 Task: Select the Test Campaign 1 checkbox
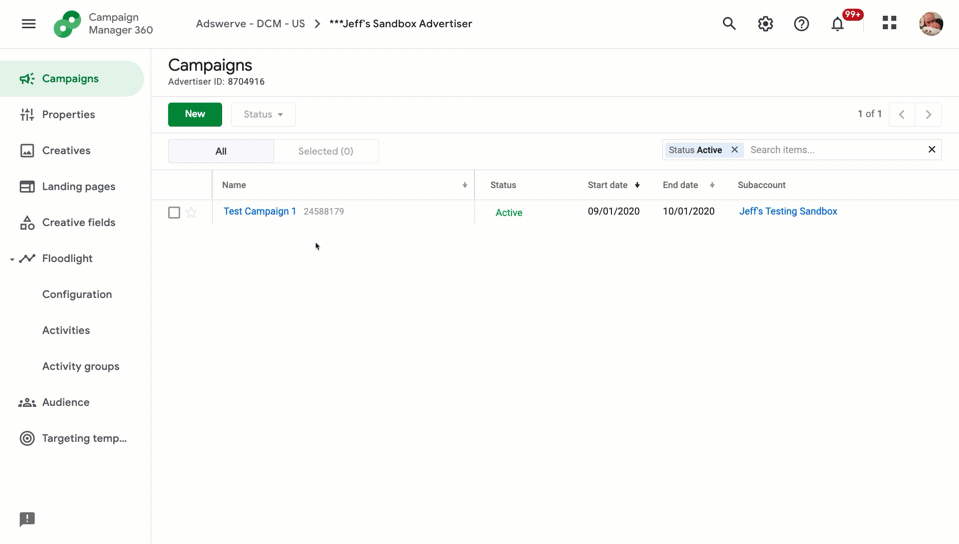click(174, 212)
